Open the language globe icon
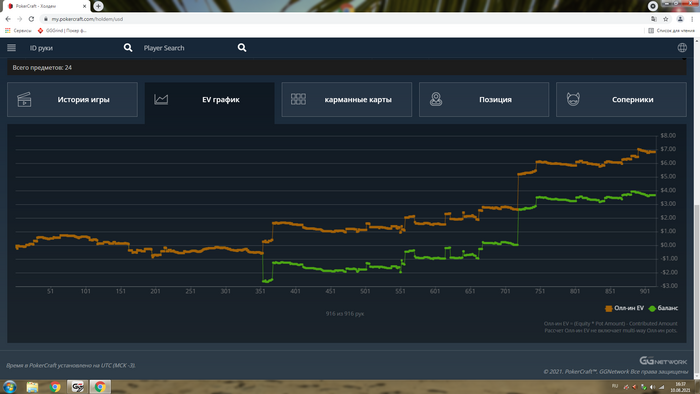This screenshot has width=700, height=394. 682,48
